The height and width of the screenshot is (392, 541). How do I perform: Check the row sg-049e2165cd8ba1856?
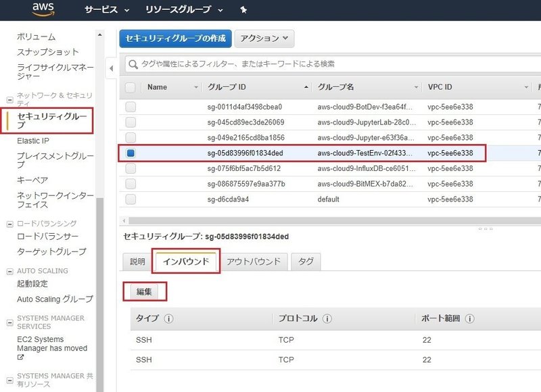point(131,138)
